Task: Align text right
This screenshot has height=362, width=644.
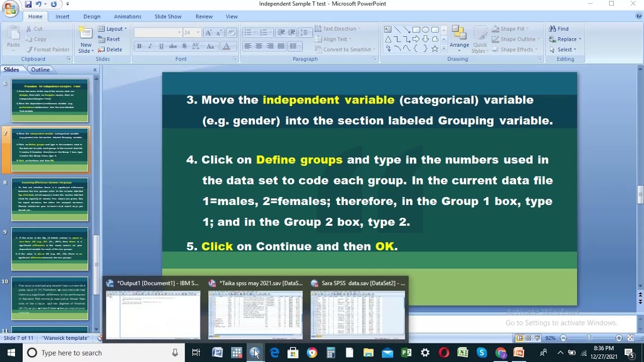Action: coord(270,46)
